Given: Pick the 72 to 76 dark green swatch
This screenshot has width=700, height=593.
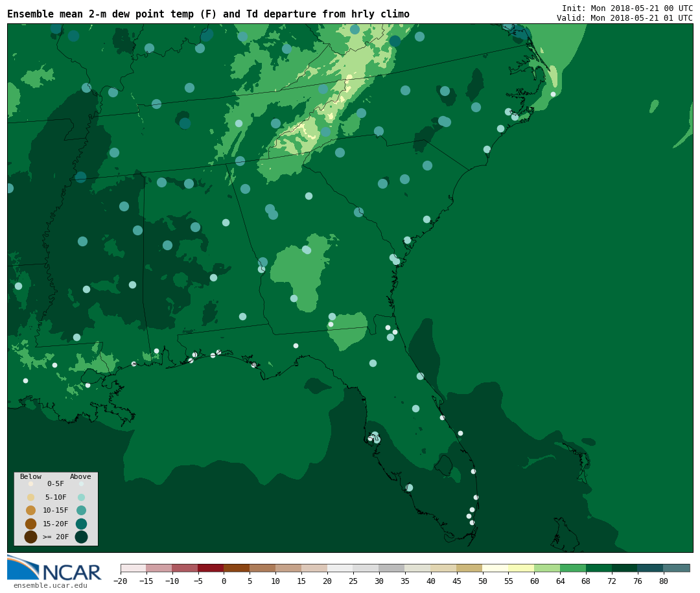Looking at the screenshot, I should click(625, 568).
